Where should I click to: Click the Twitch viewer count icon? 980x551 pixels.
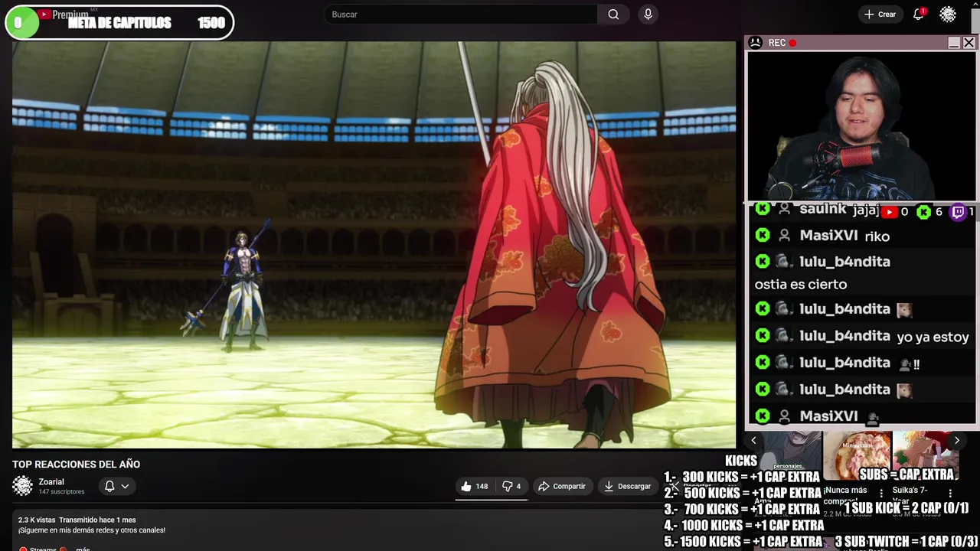tap(958, 212)
